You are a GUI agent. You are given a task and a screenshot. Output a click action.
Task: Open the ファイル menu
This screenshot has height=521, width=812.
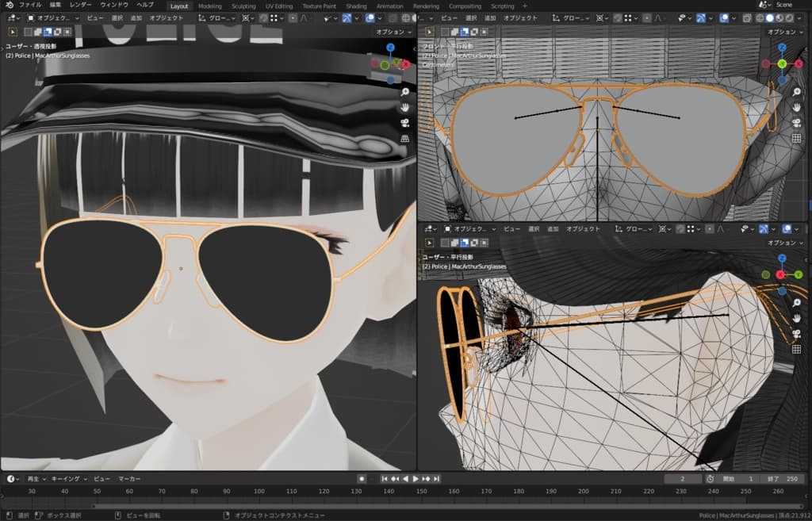30,5
